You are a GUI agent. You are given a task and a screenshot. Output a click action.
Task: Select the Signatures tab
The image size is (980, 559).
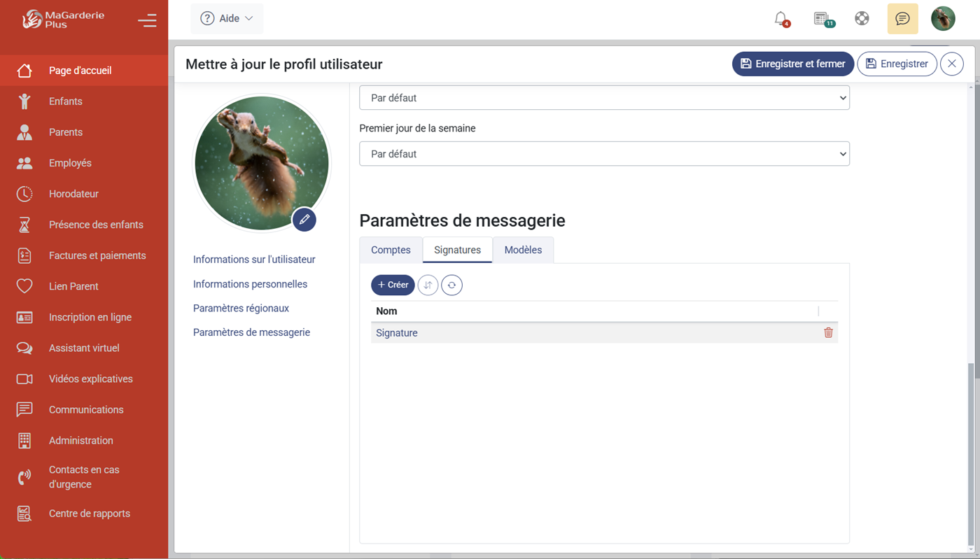(x=457, y=250)
